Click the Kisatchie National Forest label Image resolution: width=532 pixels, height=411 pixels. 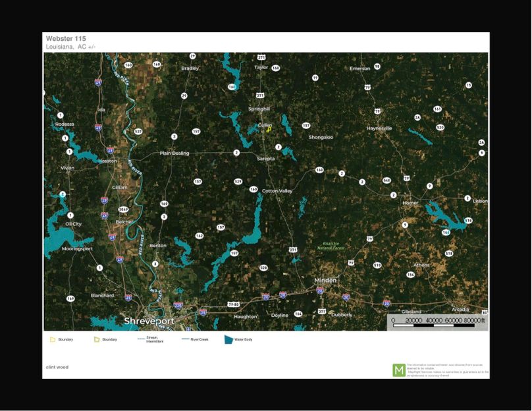pyautogui.click(x=331, y=246)
